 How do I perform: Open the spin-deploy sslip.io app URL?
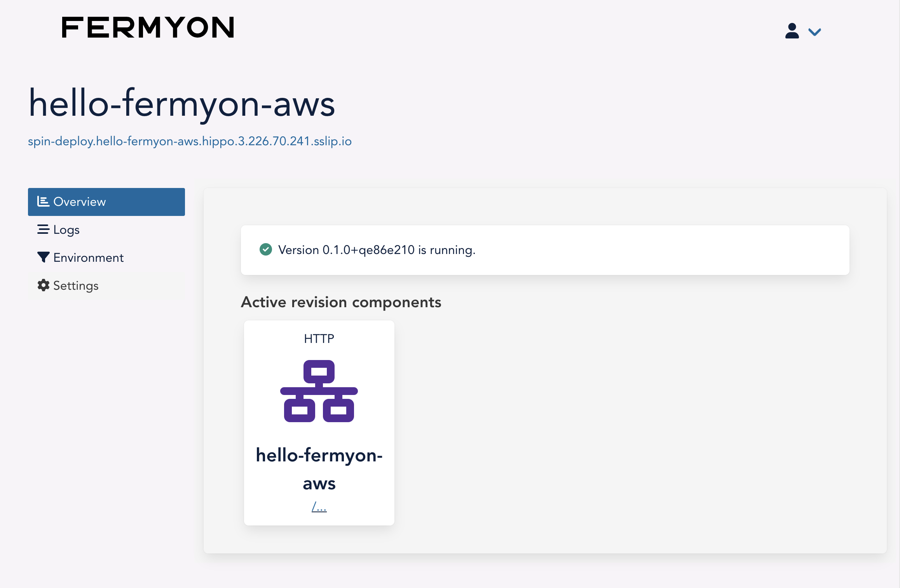pyautogui.click(x=190, y=141)
